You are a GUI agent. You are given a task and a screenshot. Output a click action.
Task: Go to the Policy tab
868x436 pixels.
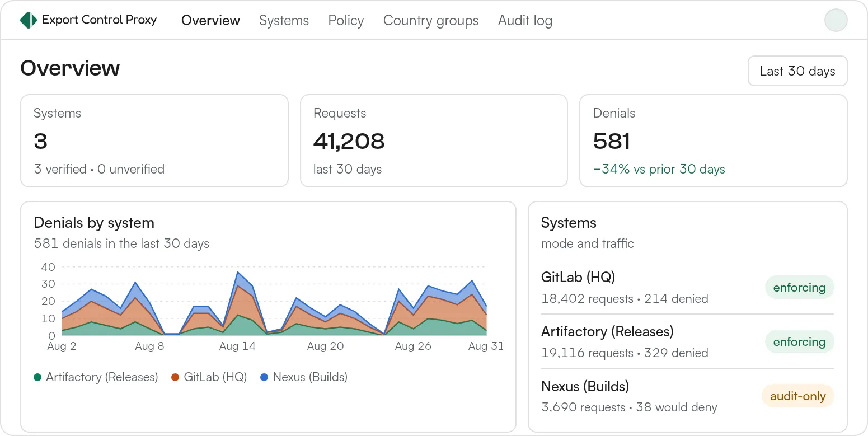click(346, 21)
